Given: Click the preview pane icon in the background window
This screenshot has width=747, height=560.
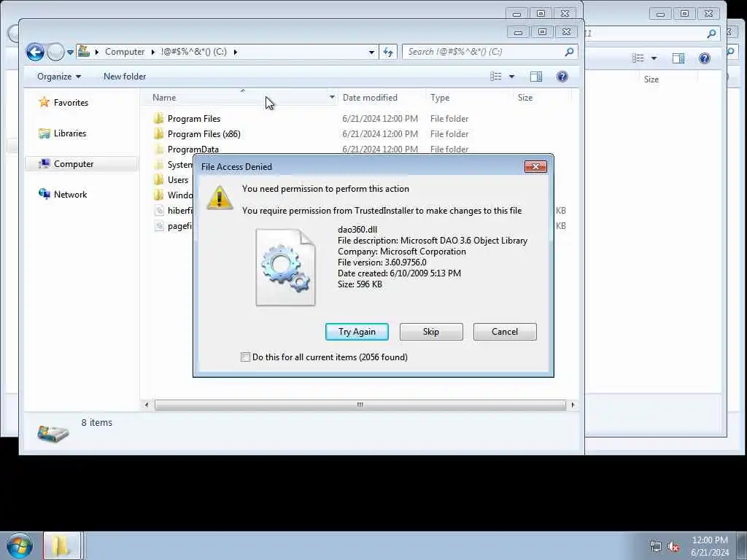Looking at the screenshot, I should 678,58.
